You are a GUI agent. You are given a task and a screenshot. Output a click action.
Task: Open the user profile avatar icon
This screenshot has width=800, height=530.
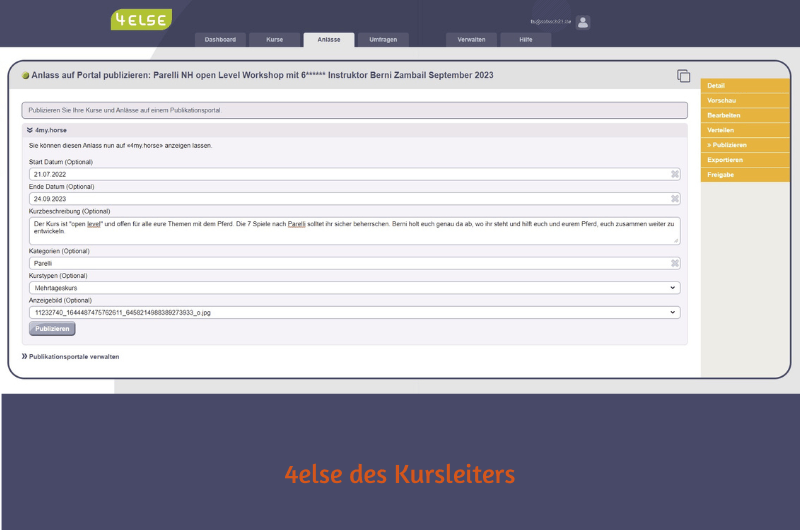[x=583, y=22]
